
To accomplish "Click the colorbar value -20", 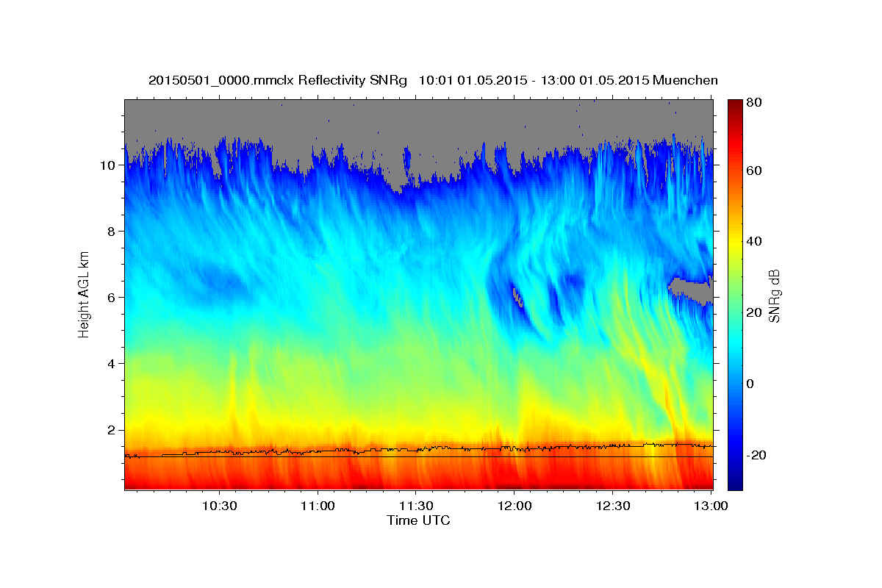I will pyautogui.click(x=756, y=456).
